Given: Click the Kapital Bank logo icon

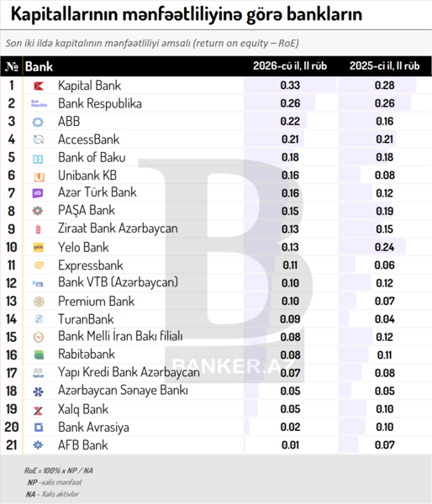Looking at the screenshot, I should [39, 86].
